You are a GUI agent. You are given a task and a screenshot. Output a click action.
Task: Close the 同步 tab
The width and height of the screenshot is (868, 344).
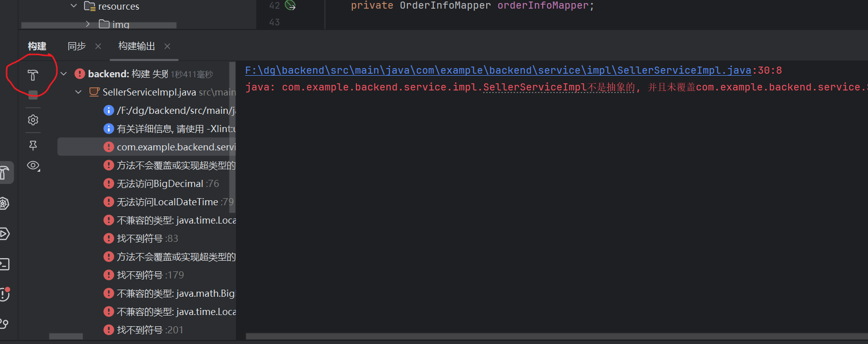click(x=98, y=46)
